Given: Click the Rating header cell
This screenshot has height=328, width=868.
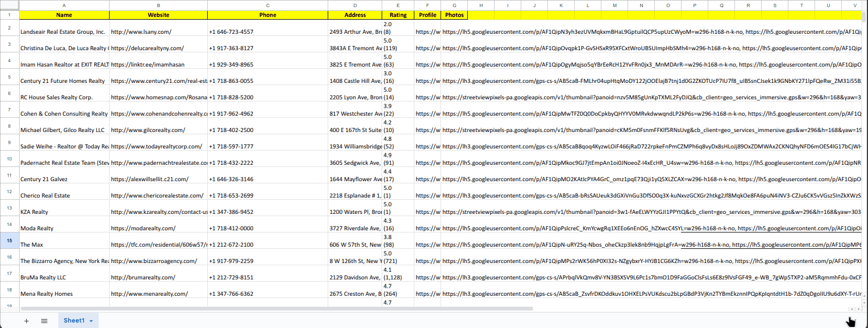Looking at the screenshot, I should pos(398,15).
